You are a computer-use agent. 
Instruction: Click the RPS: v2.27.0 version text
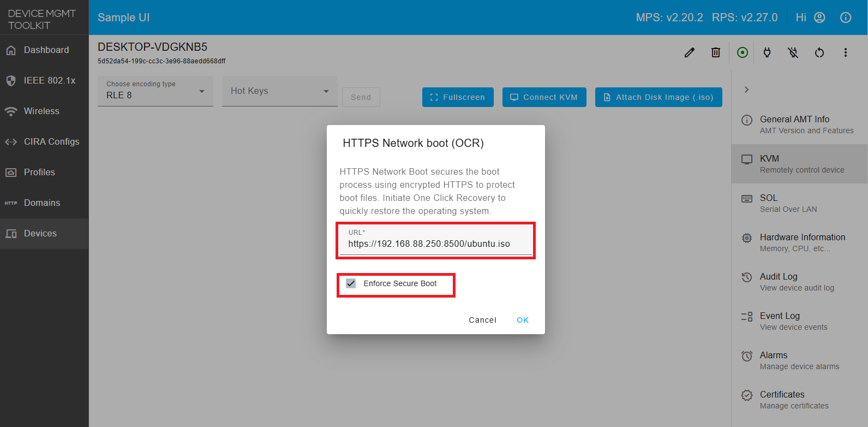click(745, 17)
